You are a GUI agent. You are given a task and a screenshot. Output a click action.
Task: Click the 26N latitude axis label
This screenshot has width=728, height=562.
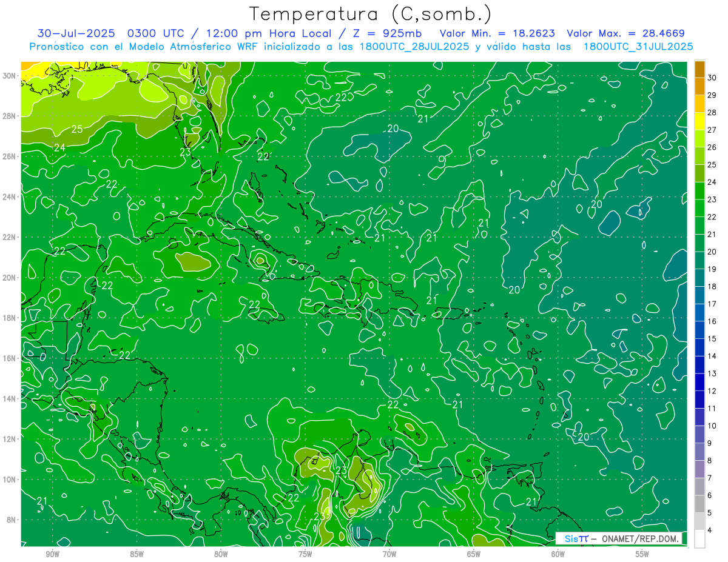click(x=9, y=156)
